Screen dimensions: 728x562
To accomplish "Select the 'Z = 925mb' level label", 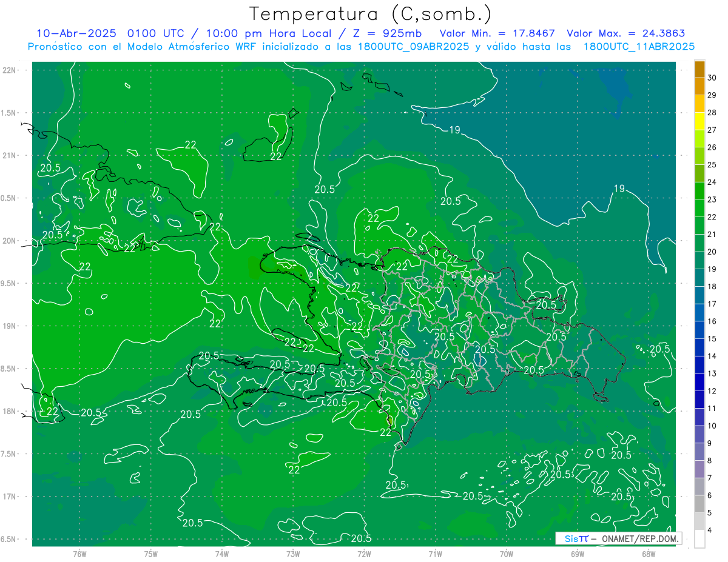I will point(386,33).
